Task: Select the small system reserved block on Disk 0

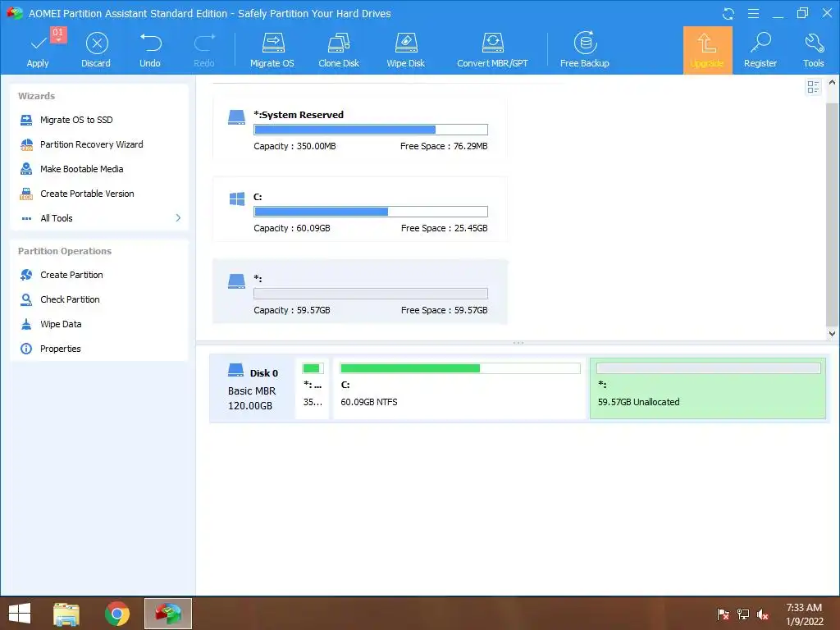Action: click(x=313, y=388)
